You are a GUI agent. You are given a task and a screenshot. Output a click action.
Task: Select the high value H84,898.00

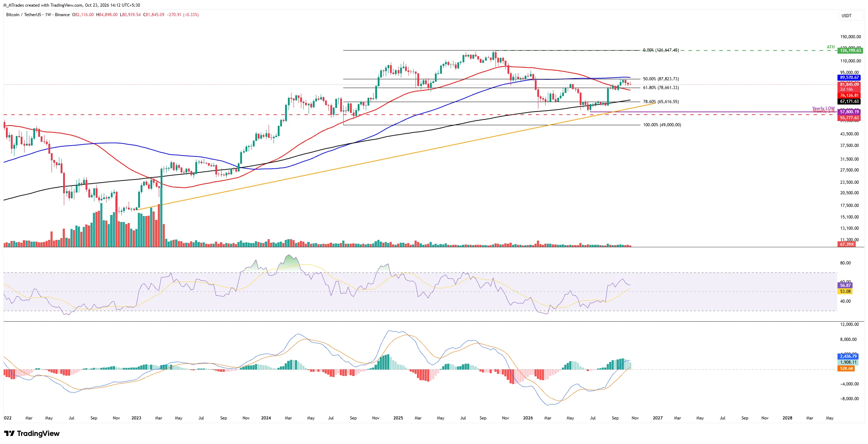pyautogui.click(x=107, y=15)
